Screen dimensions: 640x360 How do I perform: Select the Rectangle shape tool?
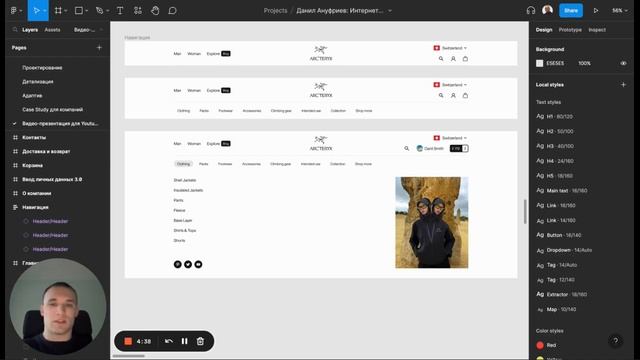(79, 11)
